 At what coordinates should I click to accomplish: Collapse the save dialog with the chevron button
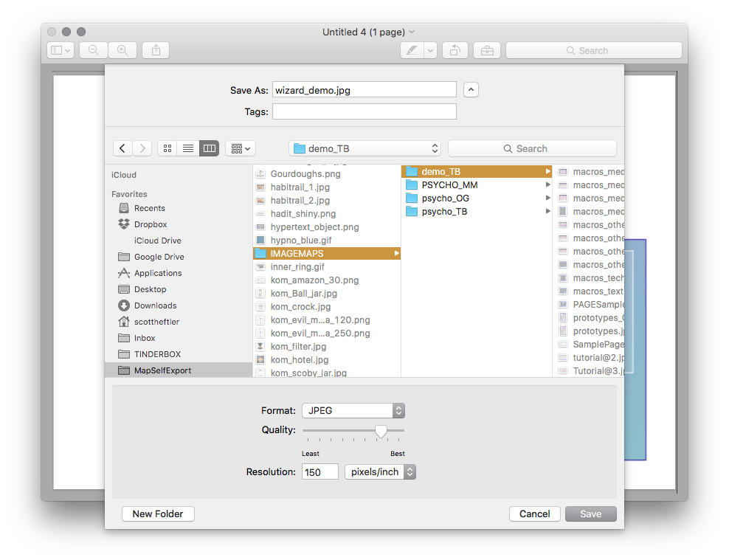471,89
